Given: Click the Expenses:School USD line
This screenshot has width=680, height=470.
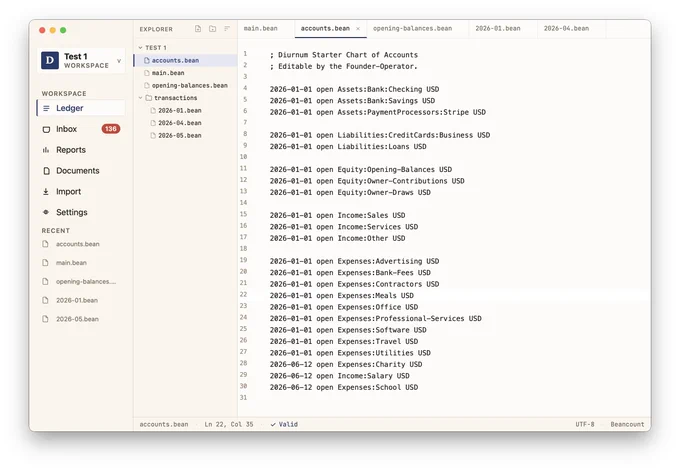Looking at the screenshot, I should point(344,387).
